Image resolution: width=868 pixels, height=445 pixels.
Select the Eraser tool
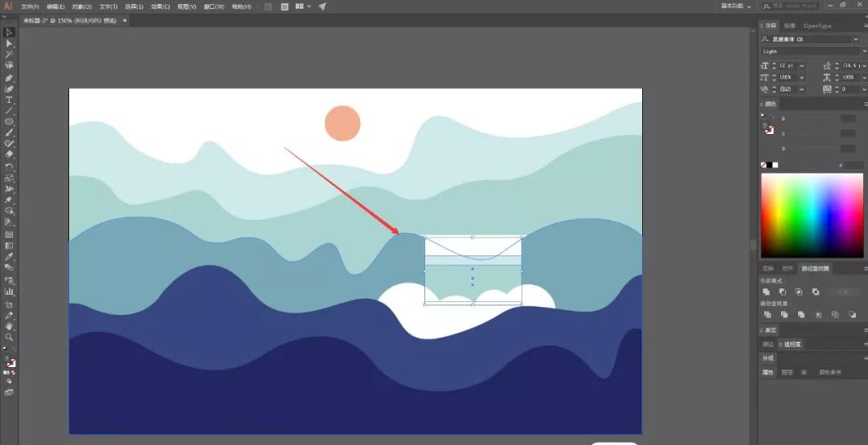pos(10,154)
